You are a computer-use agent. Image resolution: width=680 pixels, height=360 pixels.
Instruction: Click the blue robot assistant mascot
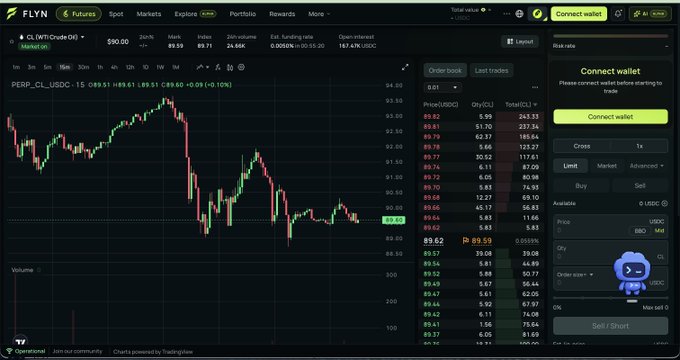(632, 273)
